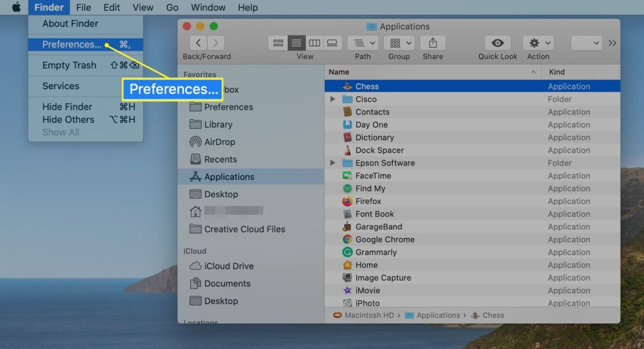Screen dimensions: 644x349
Task: Select the iPhoto row
Action: pyautogui.click(x=472, y=303)
